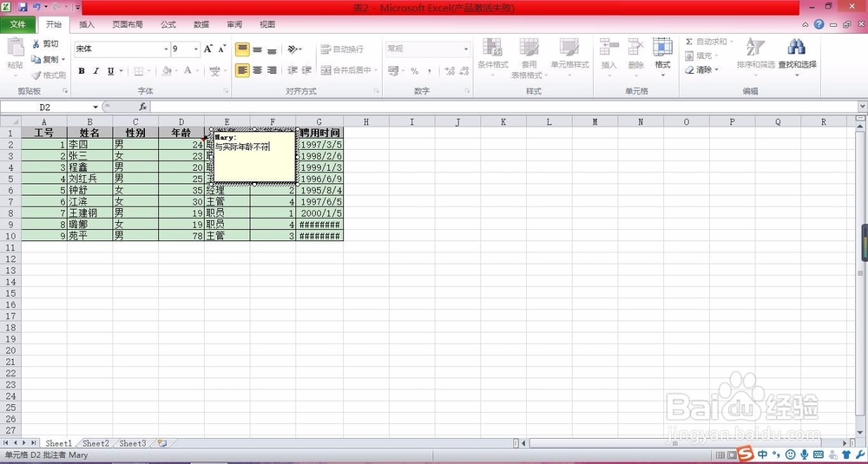Viewport: 868px width, 464px height.
Task: Open the font name dropdown 宋体
Action: (166, 49)
